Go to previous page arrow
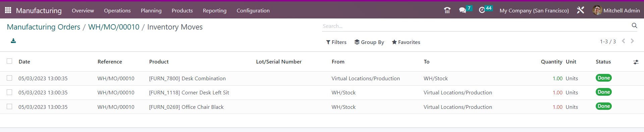This screenshot has height=132, width=644. tap(624, 41)
